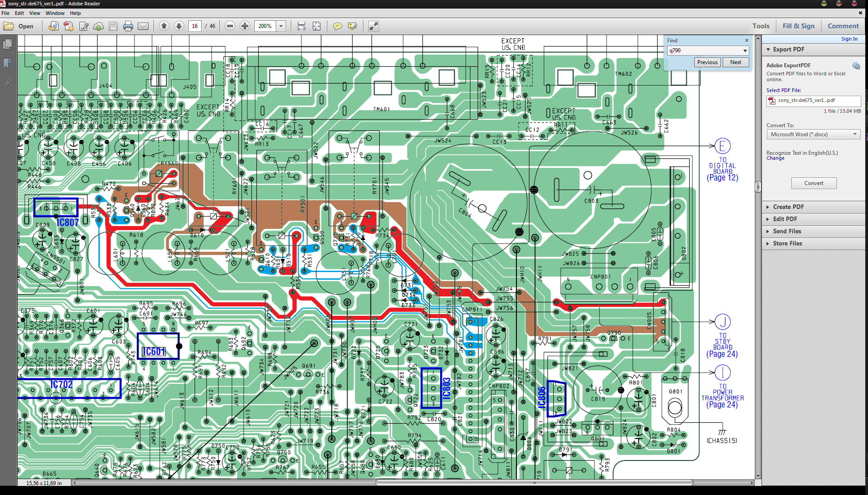868x495 pixels.
Task: Select the highlight text tool icon
Action: coord(353,26)
